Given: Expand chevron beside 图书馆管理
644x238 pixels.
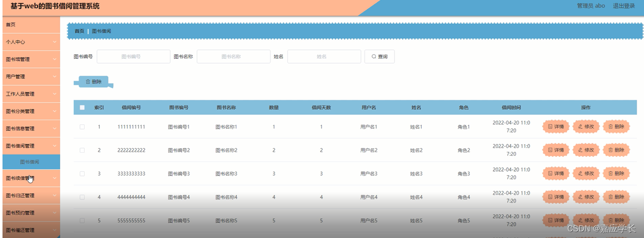Looking at the screenshot, I should point(54,59).
